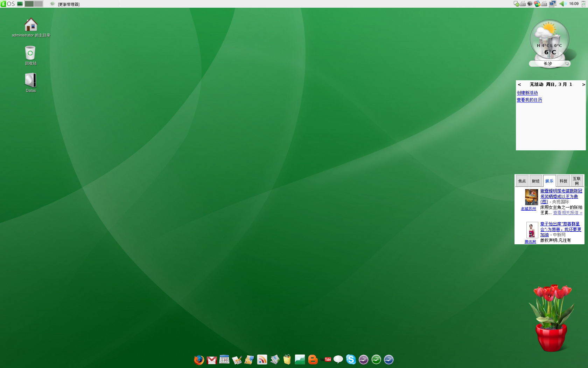Image resolution: width=588 pixels, height=368 pixels.
Task: Switch to the 科技 news tab
Action: 563,181
